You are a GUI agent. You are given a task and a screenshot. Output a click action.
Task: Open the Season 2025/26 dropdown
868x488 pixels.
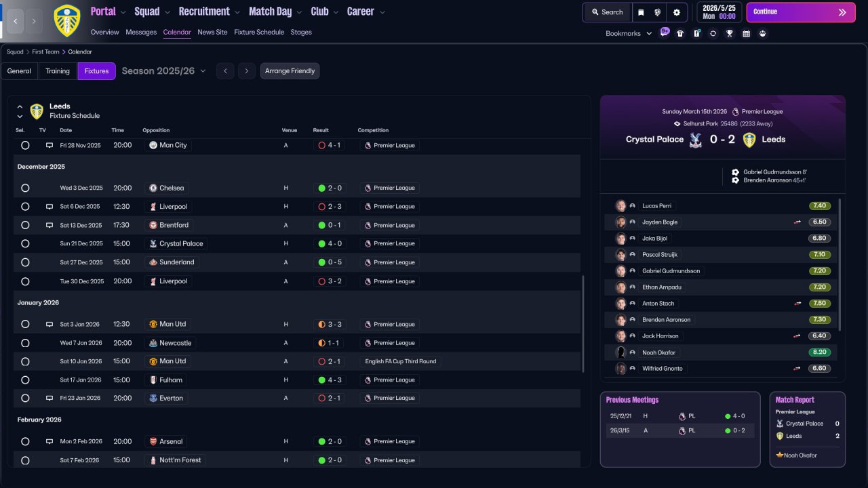(x=163, y=71)
